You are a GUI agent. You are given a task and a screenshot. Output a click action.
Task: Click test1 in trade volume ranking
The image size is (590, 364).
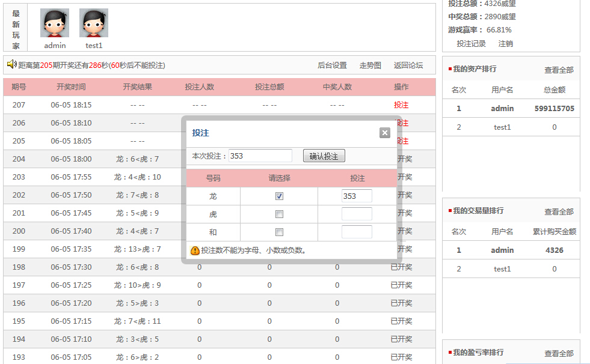502,269
